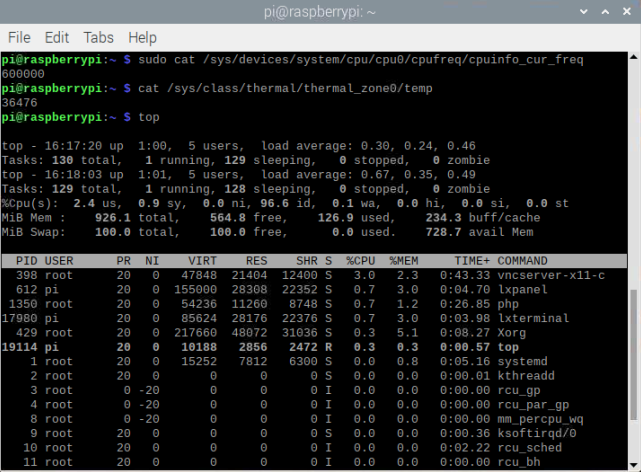
Task: Click the scrollbar up arrow
Action: click(x=634, y=57)
